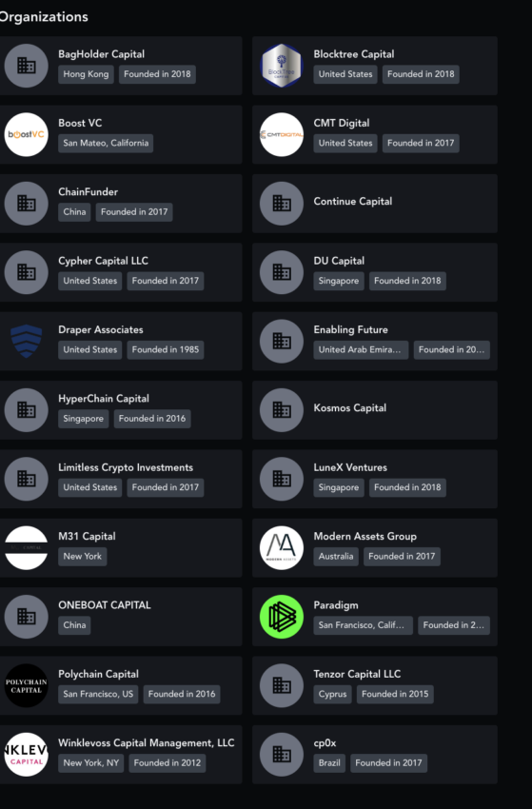Click the LuneX Ventures name
The width and height of the screenshot is (532, 809).
click(350, 467)
